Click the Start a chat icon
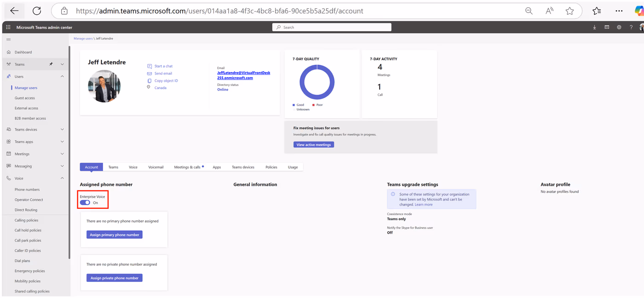The width and height of the screenshot is (644, 298). point(149,66)
